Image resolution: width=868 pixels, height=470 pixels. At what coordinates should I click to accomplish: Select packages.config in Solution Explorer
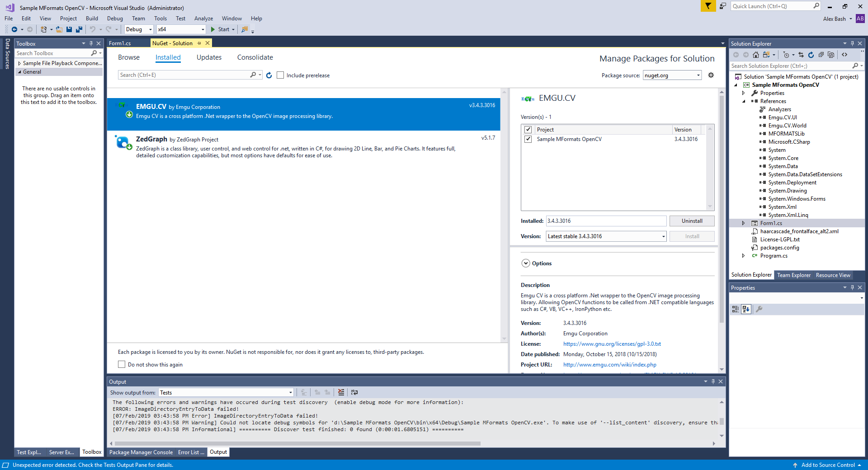pyautogui.click(x=779, y=248)
